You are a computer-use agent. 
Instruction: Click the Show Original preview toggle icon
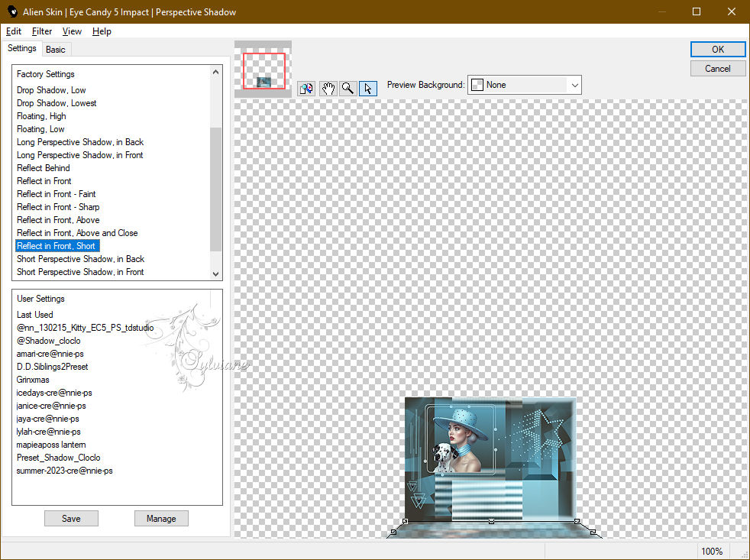(306, 89)
